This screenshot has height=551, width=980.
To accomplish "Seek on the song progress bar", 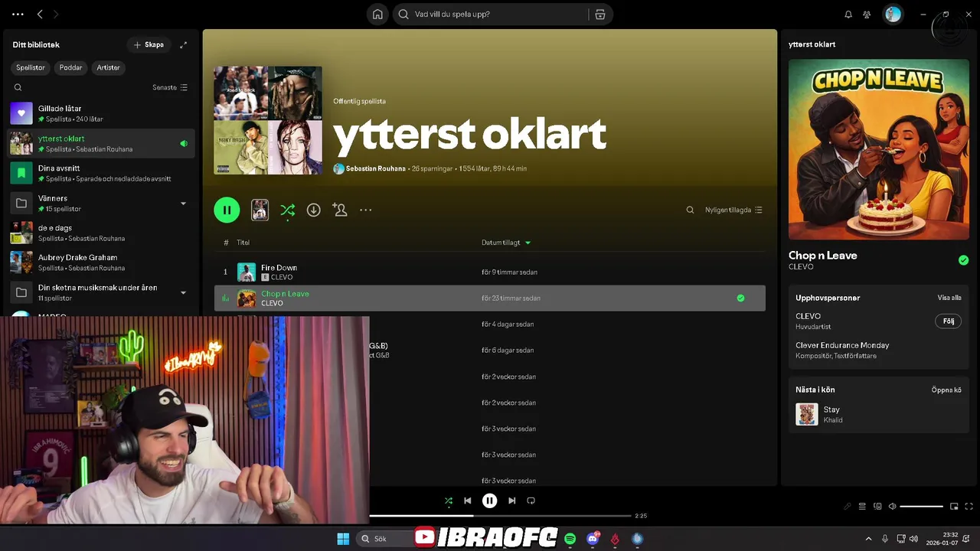I will [501, 516].
